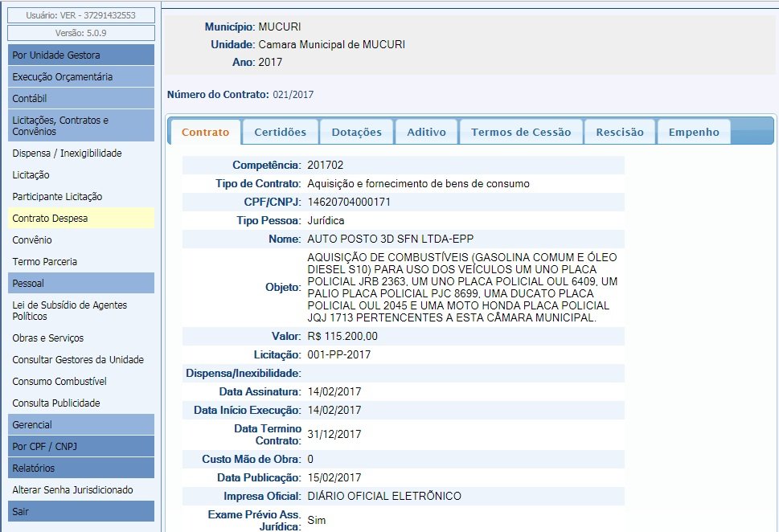The width and height of the screenshot is (779, 532).
Task: Expand Execução Orçamentária menu section
Action: tap(80, 77)
